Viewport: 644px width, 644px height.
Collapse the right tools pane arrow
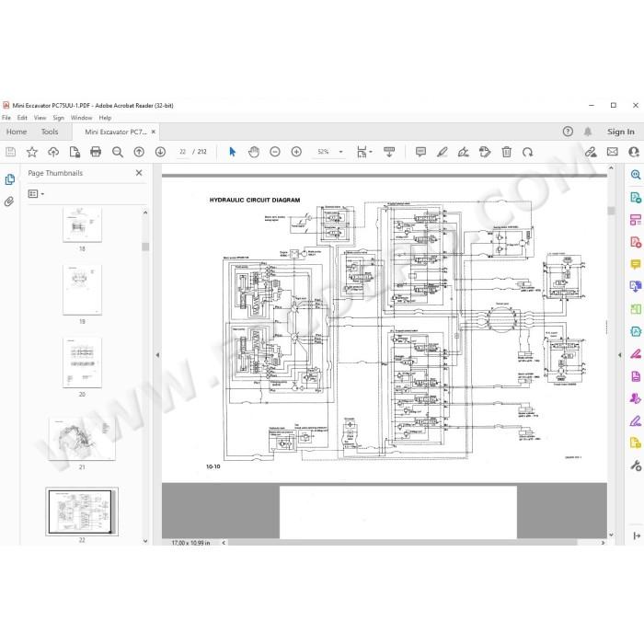[x=620, y=355]
